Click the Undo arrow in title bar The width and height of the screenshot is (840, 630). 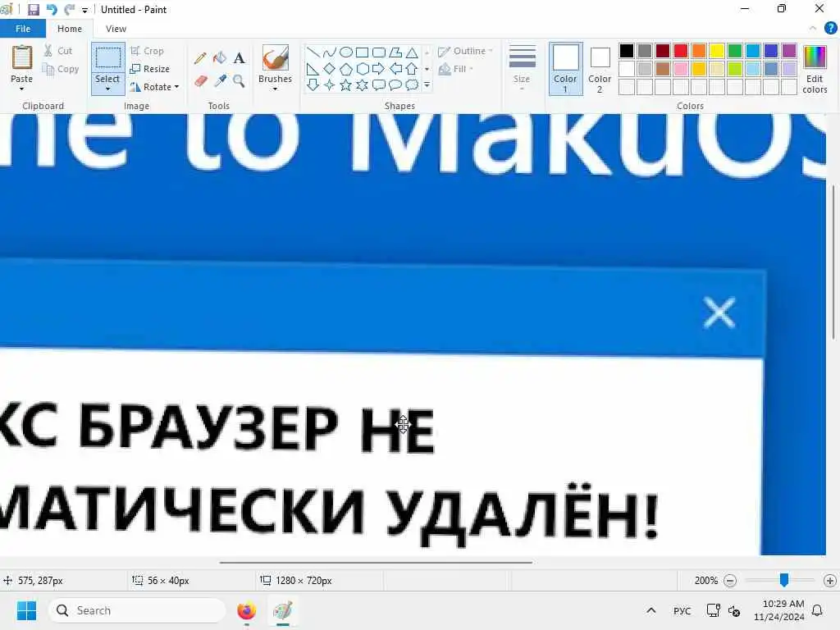52,10
